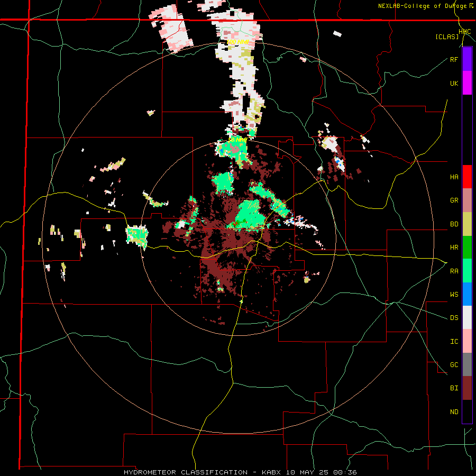The width and height of the screenshot is (476, 476).
Task: Click the DS legend label
Action: [x=454, y=318]
